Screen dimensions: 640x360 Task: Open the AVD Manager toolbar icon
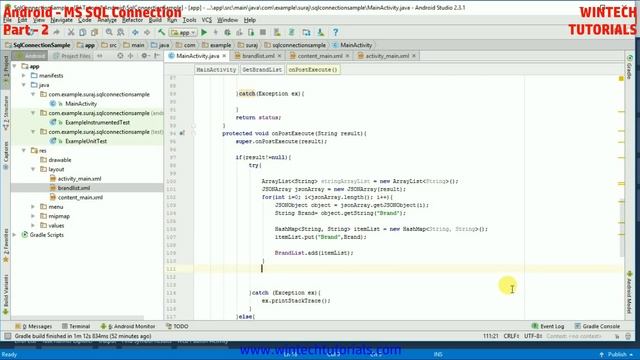coord(277,32)
